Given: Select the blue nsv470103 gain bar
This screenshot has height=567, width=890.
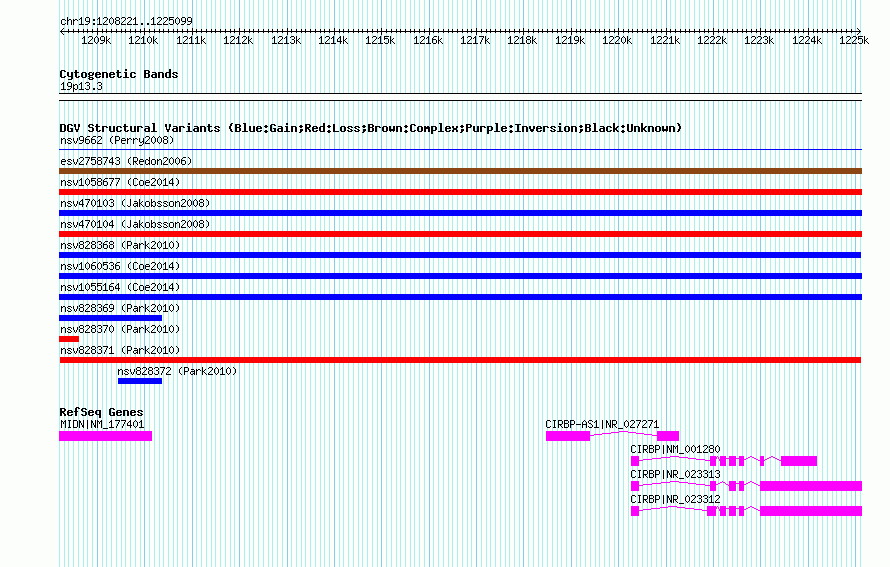Looking at the screenshot, I should [460, 213].
